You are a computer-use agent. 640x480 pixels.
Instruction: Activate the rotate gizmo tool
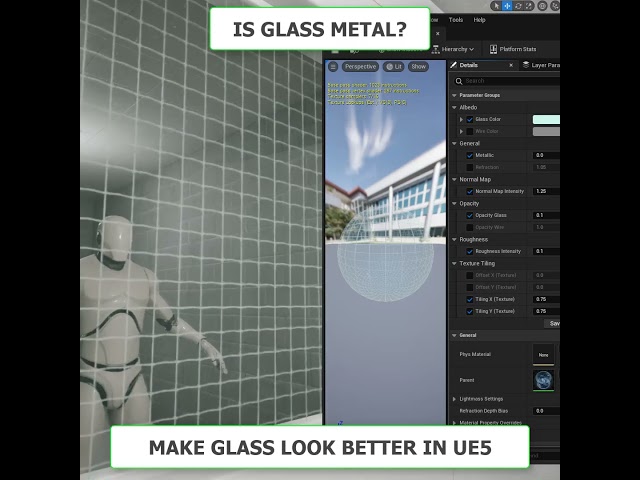click(518, 6)
